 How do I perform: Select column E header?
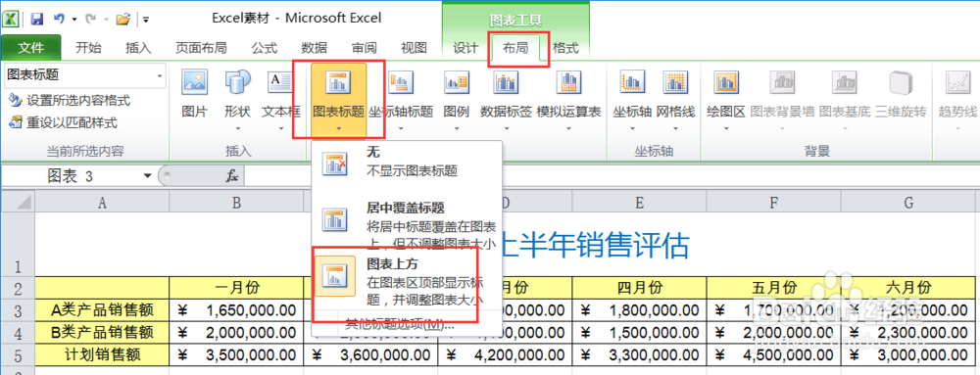(639, 202)
